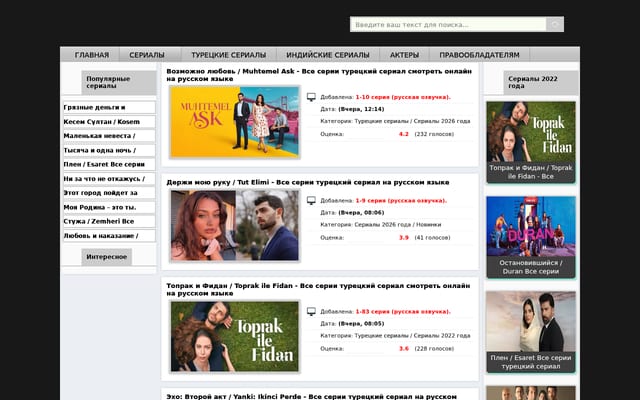The height and width of the screenshot is (400, 640).
Task: Click the (Вчера, 08:05) date
Action: [361, 324]
